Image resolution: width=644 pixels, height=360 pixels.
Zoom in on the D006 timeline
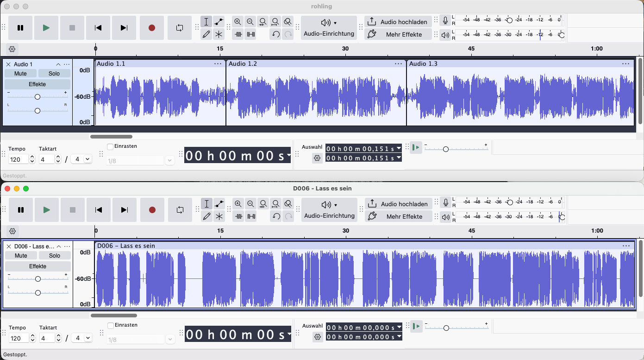[238, 204]
